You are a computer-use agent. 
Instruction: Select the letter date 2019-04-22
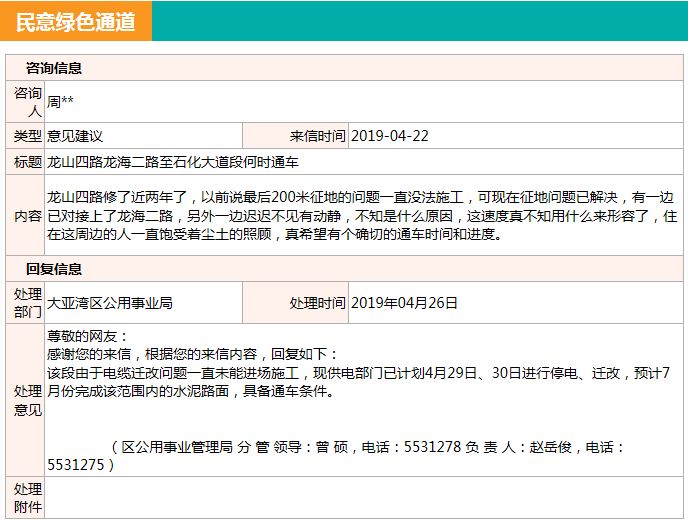point(391,136)
